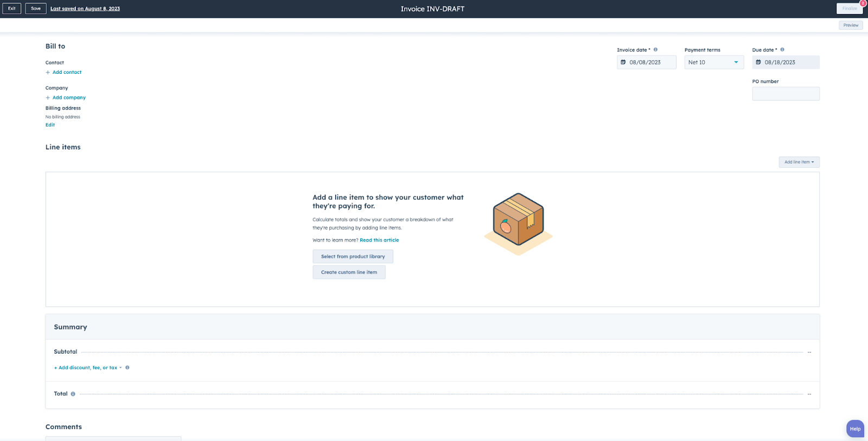Click the Invoice date info icon
The image size is (868, 441).
(x=655, y=50)
